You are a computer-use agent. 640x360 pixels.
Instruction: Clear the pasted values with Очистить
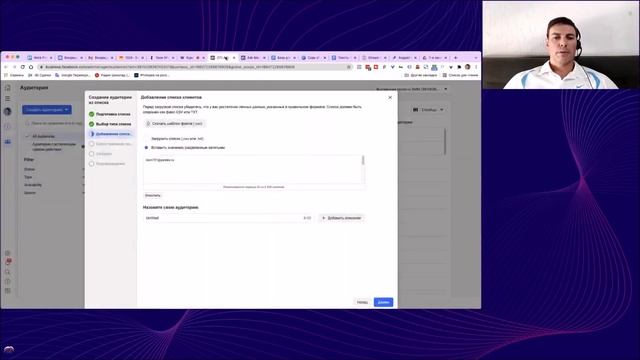[153, 196]
